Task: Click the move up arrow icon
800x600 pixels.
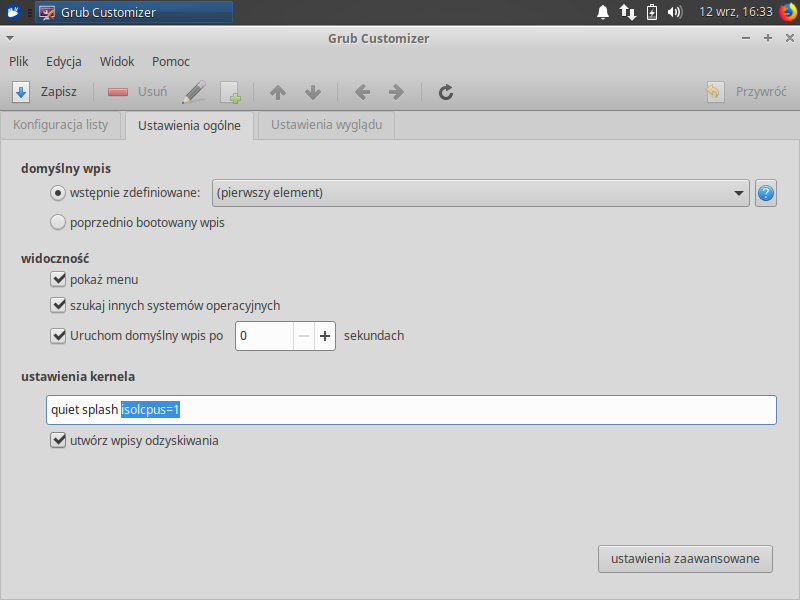Action: [278, 92]
